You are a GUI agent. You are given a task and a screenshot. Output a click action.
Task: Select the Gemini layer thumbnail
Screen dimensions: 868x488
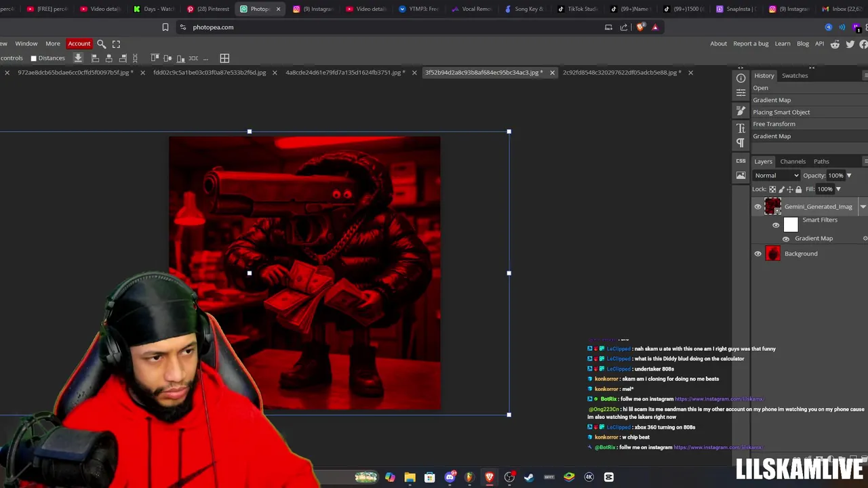[773, 207]
